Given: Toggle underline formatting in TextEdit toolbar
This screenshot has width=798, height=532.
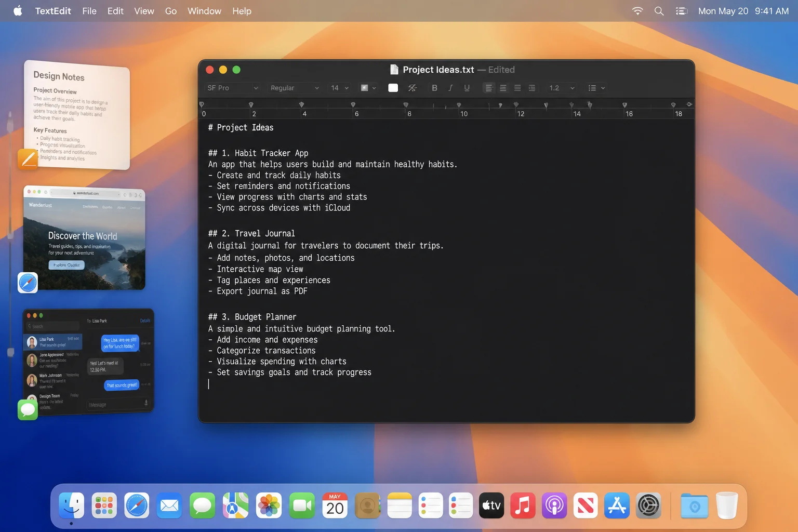Looking at the screenshot, I should coord(467,88).
